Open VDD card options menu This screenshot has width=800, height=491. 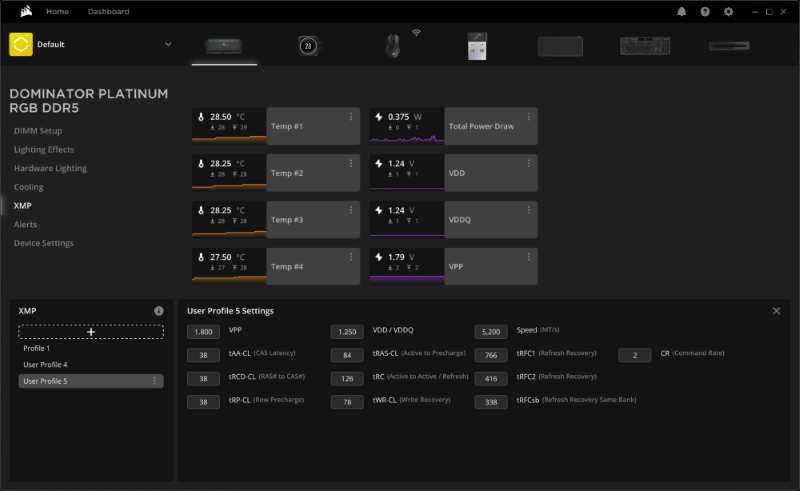pos(529,163)
